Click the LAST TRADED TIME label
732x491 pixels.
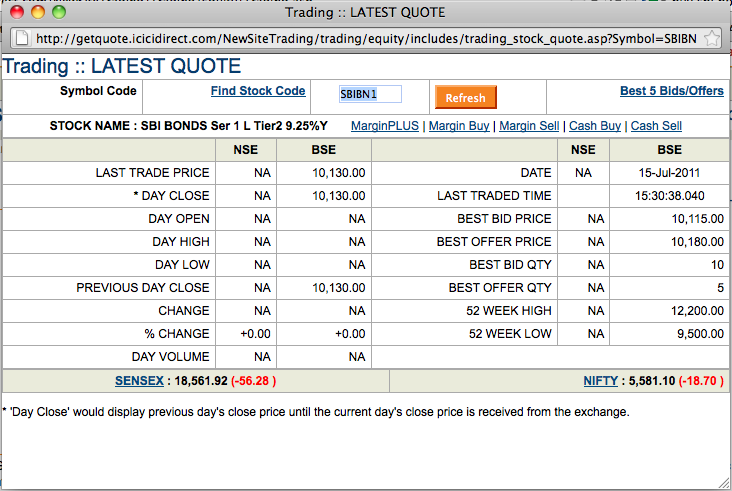(494, 196)
